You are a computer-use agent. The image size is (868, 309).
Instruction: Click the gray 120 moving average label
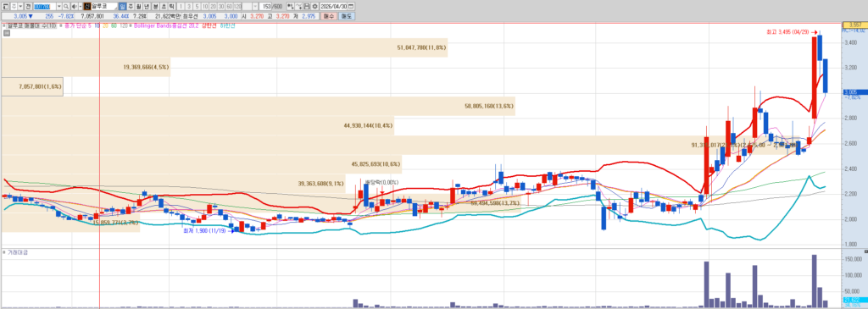[124, 25]
